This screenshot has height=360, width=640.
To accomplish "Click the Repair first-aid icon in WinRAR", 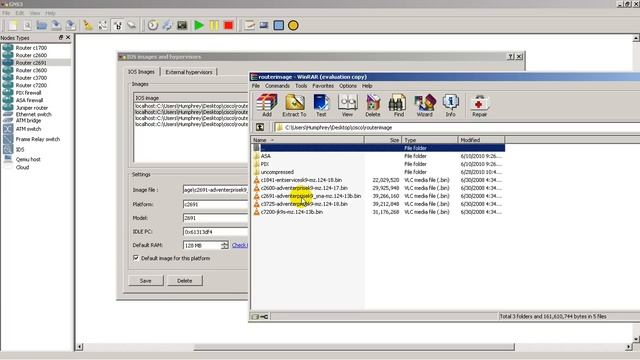I will point(480,105).
